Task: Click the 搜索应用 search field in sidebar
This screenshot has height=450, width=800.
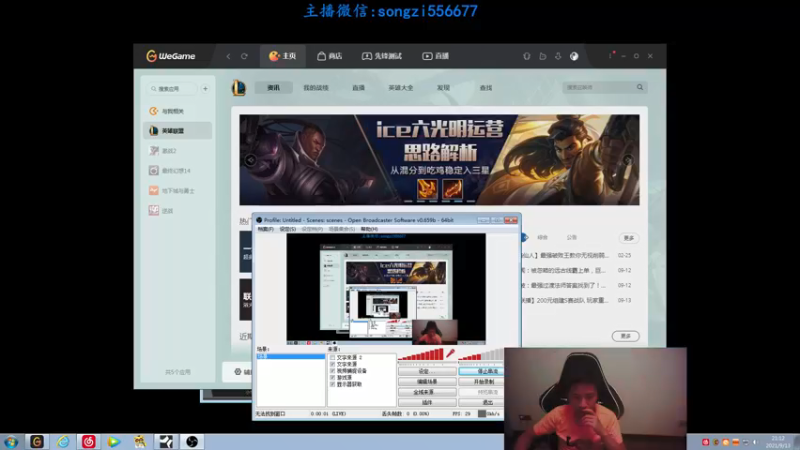Action: point(172,89)
